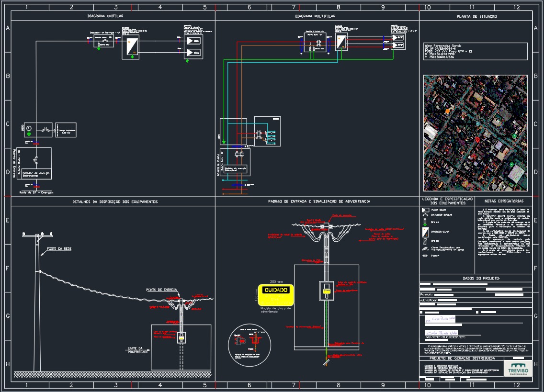Screen dimensions: 544x392
Task: Click the LEGENDA E ESPECIFICAÇÃO DOS EQUIPAMENTOS heading
Action: (x=447, y=201)
